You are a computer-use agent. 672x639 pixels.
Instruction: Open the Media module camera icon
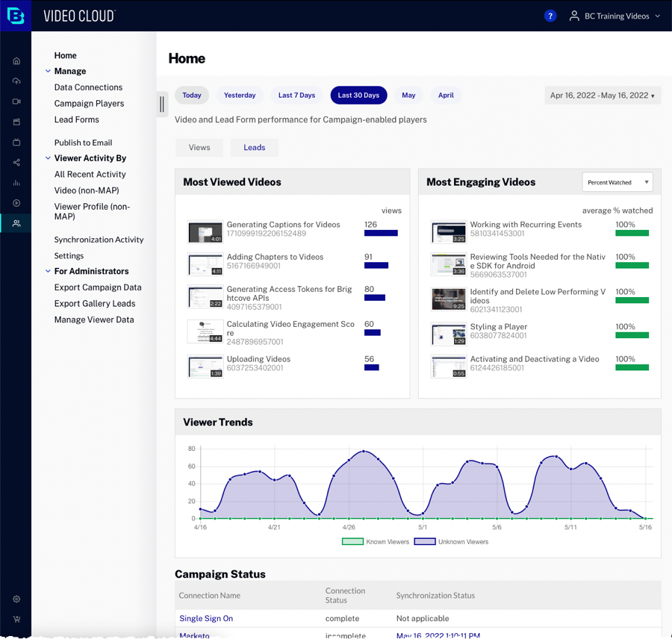16,102
